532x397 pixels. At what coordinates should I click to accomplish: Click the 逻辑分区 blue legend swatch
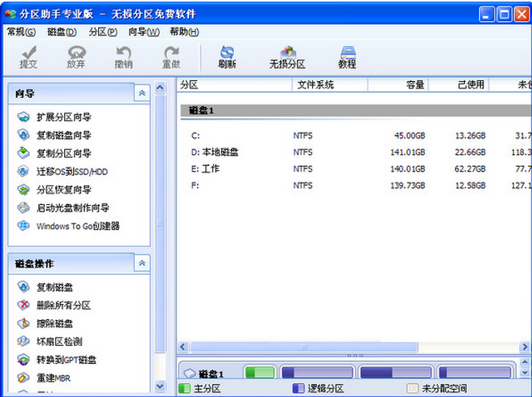298,388
